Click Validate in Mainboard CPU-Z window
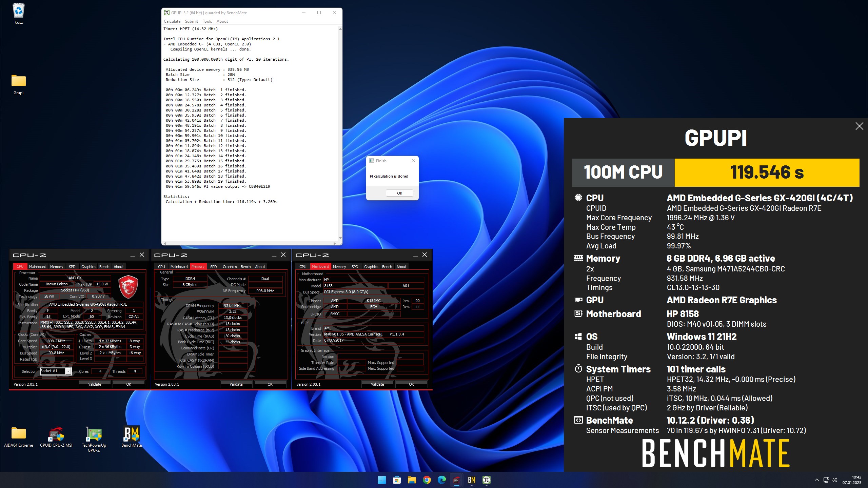 (377, 384)
